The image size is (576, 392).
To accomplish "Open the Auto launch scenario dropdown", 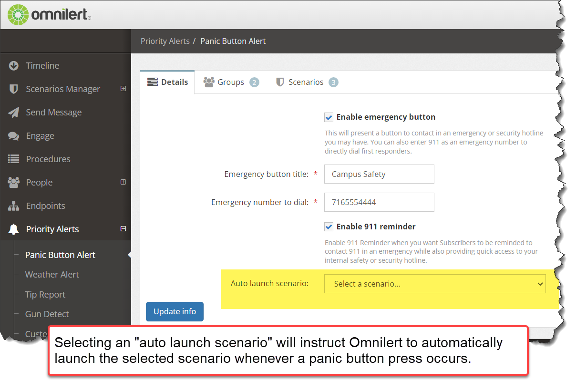I will click(435, 284).
